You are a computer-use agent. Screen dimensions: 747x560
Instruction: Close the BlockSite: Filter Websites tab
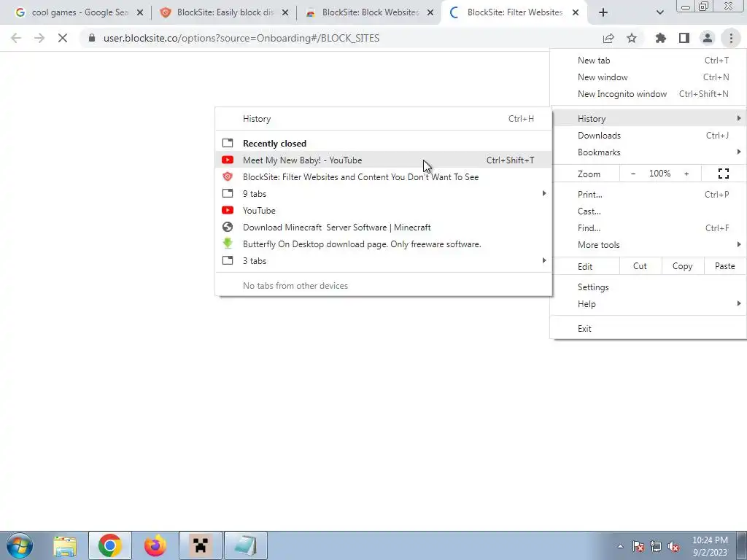[x=576, y=13]
